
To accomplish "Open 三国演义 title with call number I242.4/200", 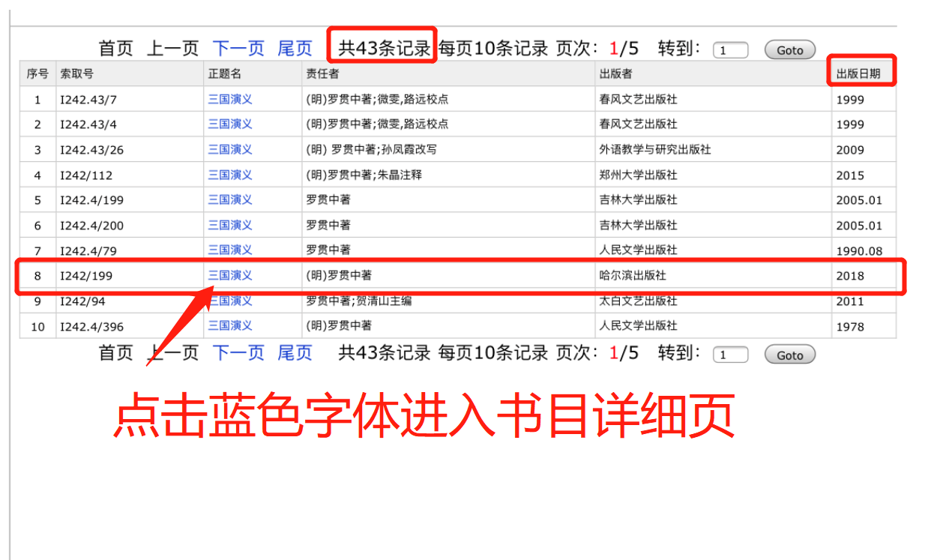I will pyautogui.click(x=230, y=225).
